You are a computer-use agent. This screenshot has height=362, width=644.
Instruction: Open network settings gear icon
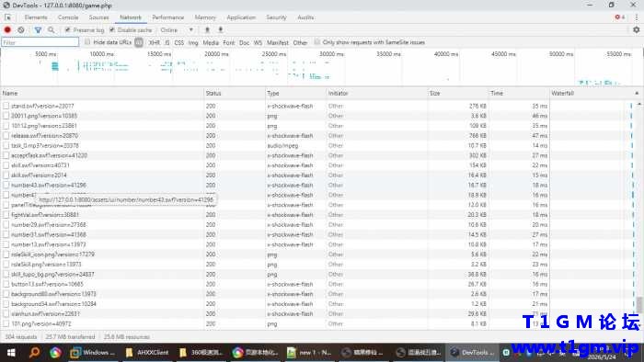point(637,29)
